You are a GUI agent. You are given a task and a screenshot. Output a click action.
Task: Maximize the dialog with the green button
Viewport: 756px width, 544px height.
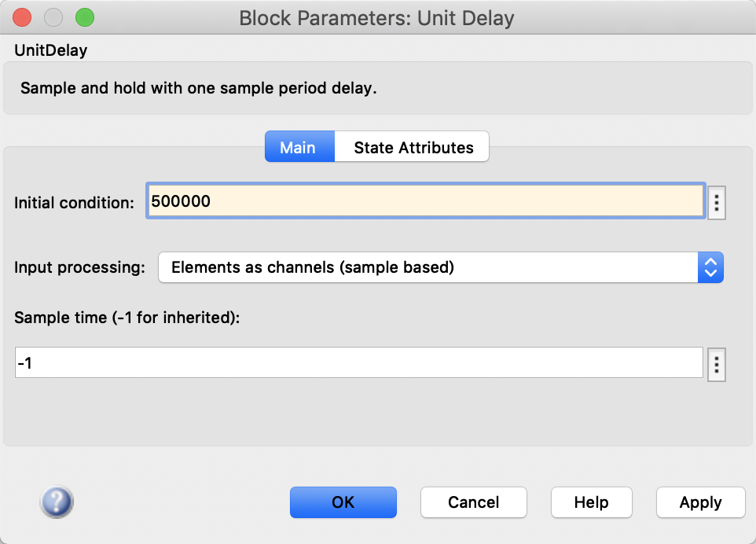(84, 17)
